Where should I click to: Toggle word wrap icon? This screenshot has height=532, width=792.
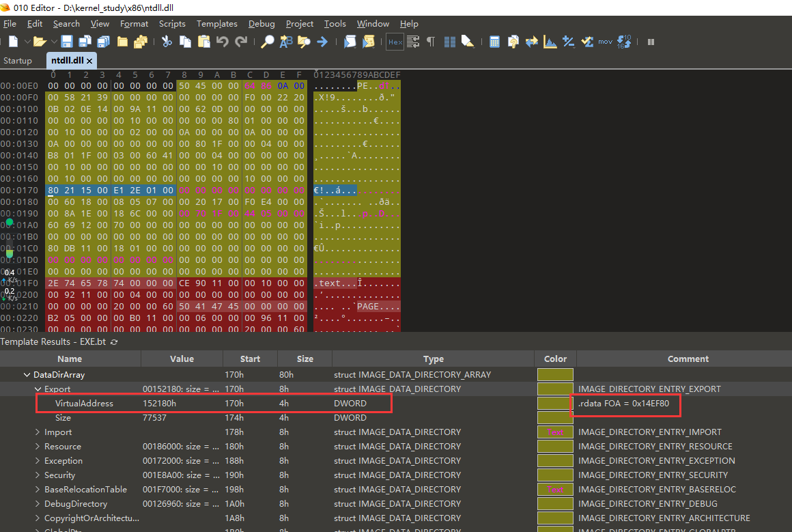click(x=412, y=42)
